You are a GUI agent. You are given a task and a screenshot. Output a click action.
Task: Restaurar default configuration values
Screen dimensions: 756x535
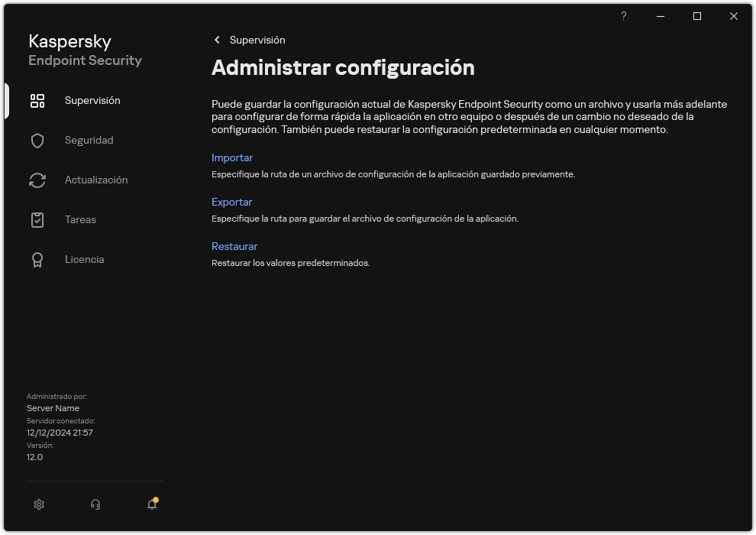click(234, 246)
